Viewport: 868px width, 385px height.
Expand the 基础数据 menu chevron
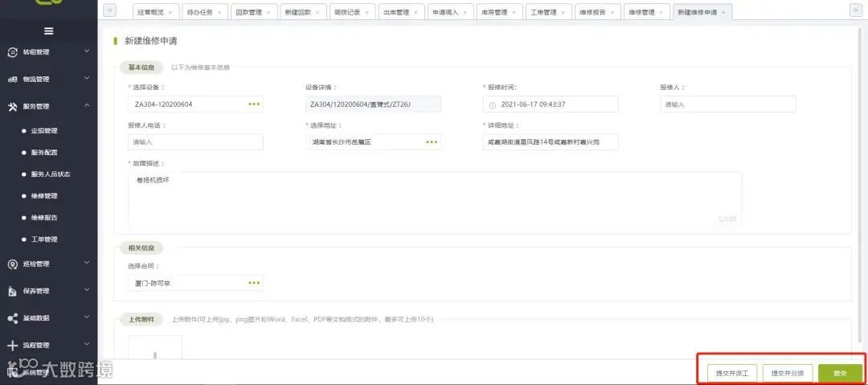(x=86, y=317)
